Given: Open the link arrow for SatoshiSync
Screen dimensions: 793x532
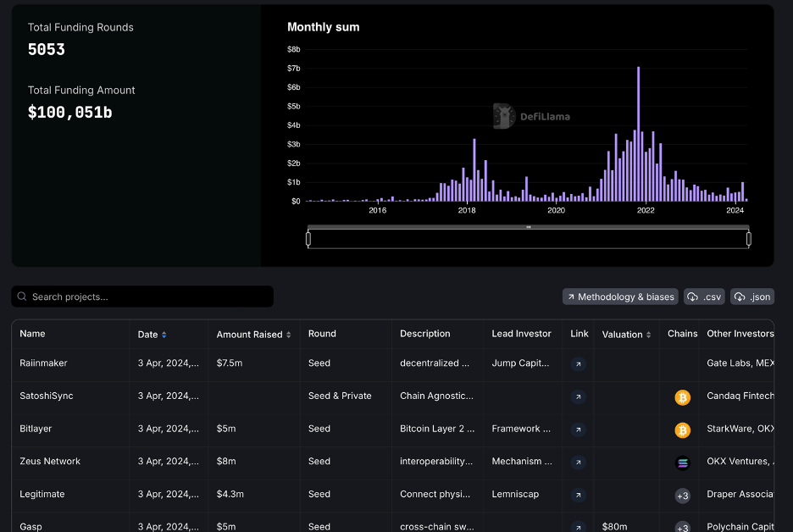Looking at the screenshot, I should coord(578,396).
